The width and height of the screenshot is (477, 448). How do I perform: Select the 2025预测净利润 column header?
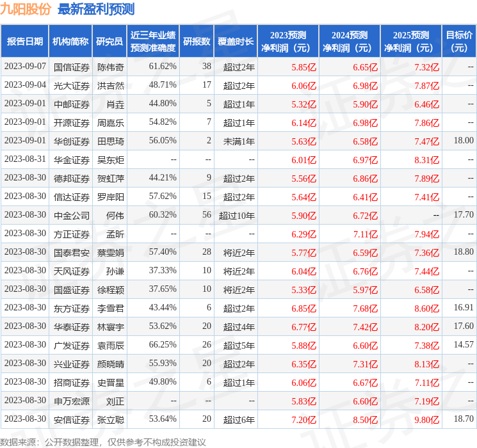click(411, 42)
